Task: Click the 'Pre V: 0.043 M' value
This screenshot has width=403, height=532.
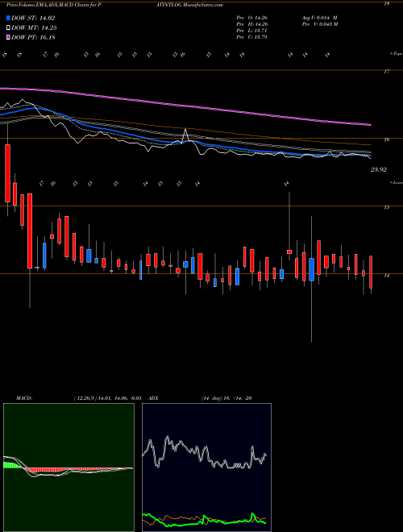Action: 319,24
